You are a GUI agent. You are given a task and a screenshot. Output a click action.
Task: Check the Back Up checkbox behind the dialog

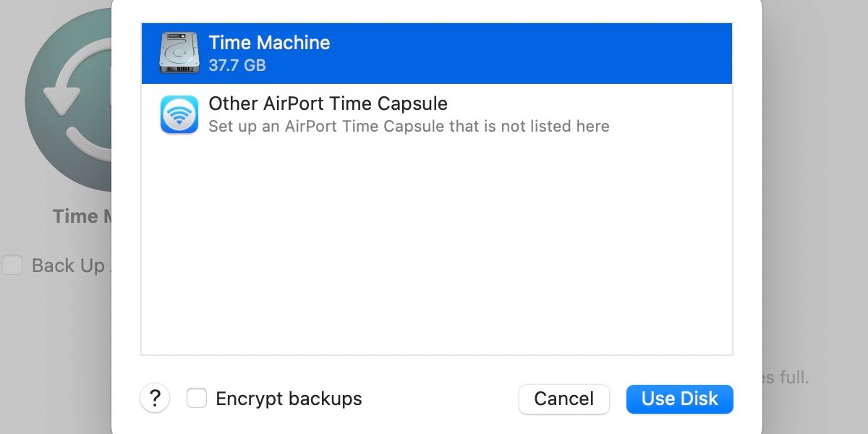[12, 265]
